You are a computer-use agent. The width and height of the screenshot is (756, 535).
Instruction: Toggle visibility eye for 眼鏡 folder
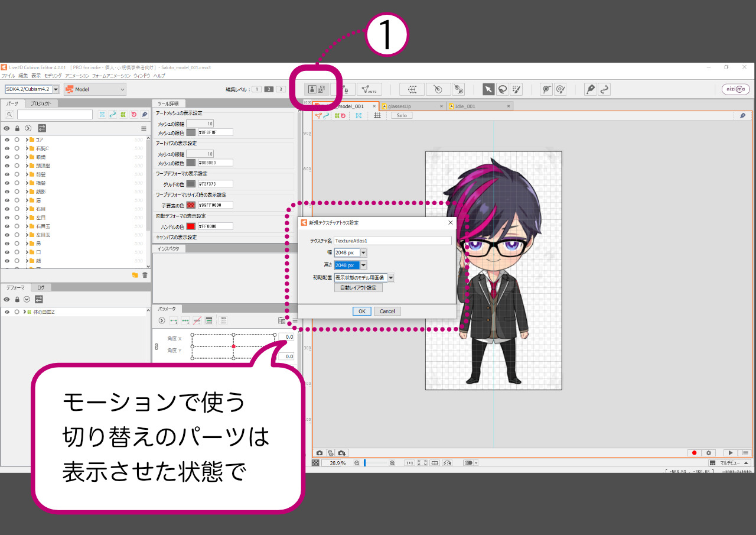tap(7, 157)
